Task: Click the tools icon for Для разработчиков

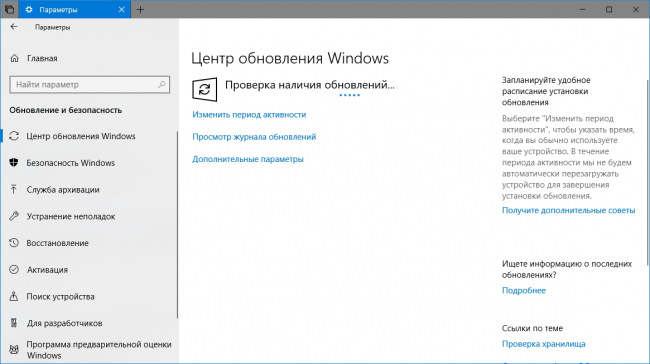Action: click(14, 323)
